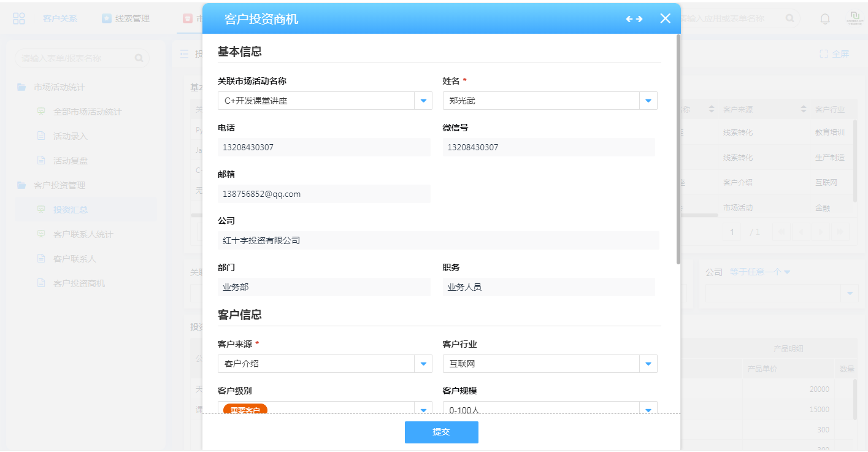
Task: Open the app grid icon at top left
Action: click(x=19, y=18)
